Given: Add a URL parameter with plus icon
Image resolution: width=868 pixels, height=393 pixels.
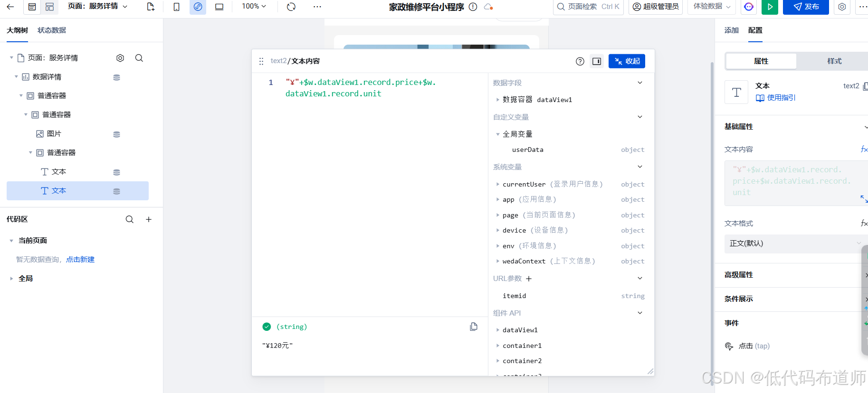Looking at the screenshot, I should click(x=529, y=279).
